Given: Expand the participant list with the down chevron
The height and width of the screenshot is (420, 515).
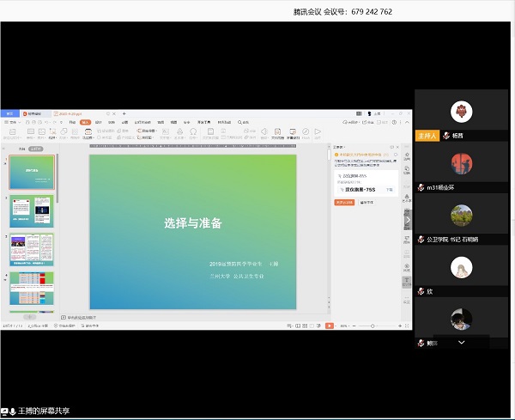Looking at the screenshot, I should (x=461, y=342).
